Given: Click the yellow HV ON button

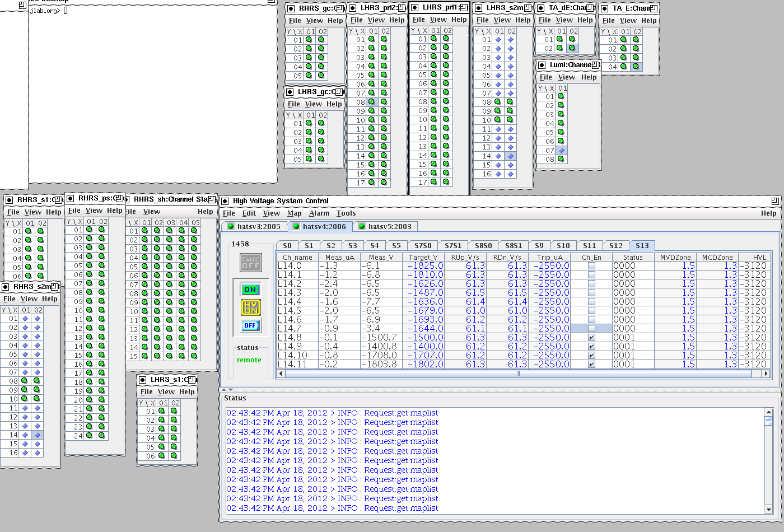Looking at the screenshot, I should pos(250,307).
